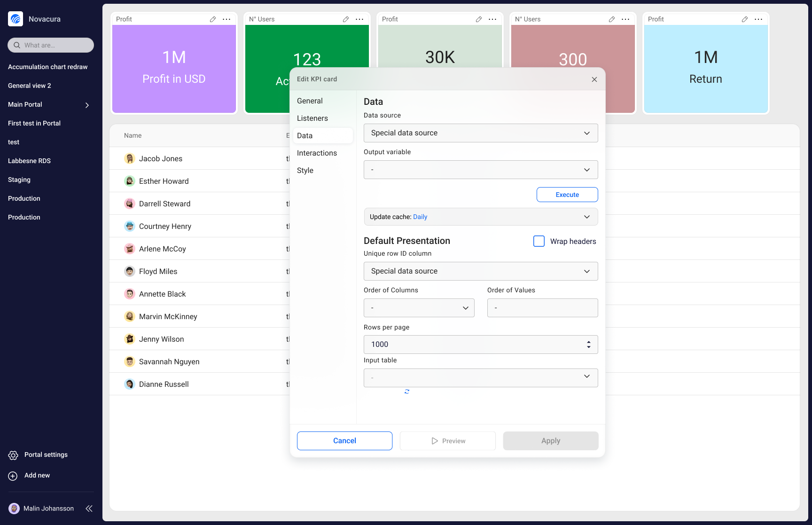This screenshot has height=525, width=812.
Task: Click the magnifier icon in the sidebar search
Action: click(17, 45)
